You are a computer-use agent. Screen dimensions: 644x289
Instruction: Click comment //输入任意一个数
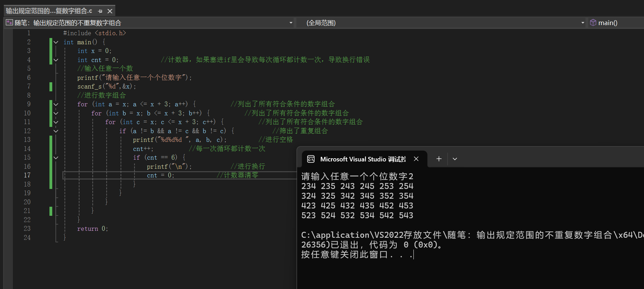[x=105, y=69]
